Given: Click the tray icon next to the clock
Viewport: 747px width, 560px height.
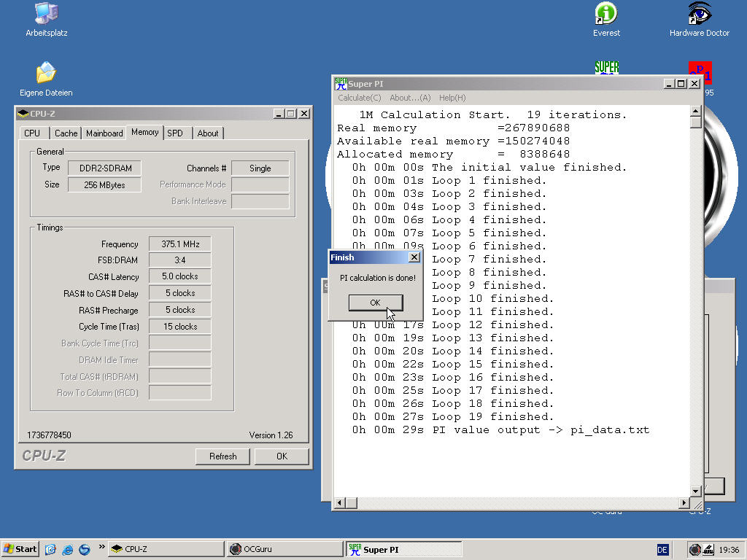Looking at the screenshot, I should tap(708, 550).
